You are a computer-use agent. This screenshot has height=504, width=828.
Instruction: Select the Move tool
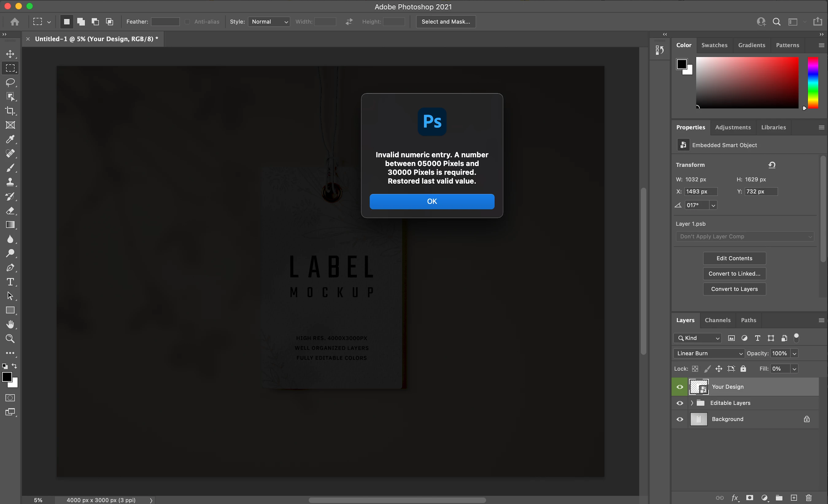pos(10,54)
